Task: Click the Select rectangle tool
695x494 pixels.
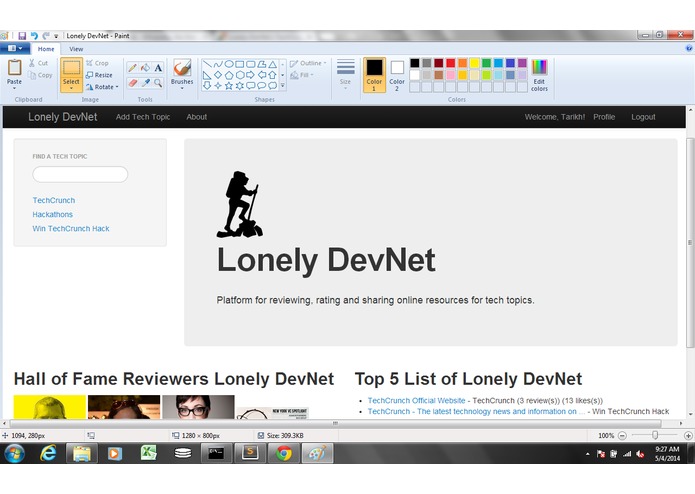Action: coord(71,68)
